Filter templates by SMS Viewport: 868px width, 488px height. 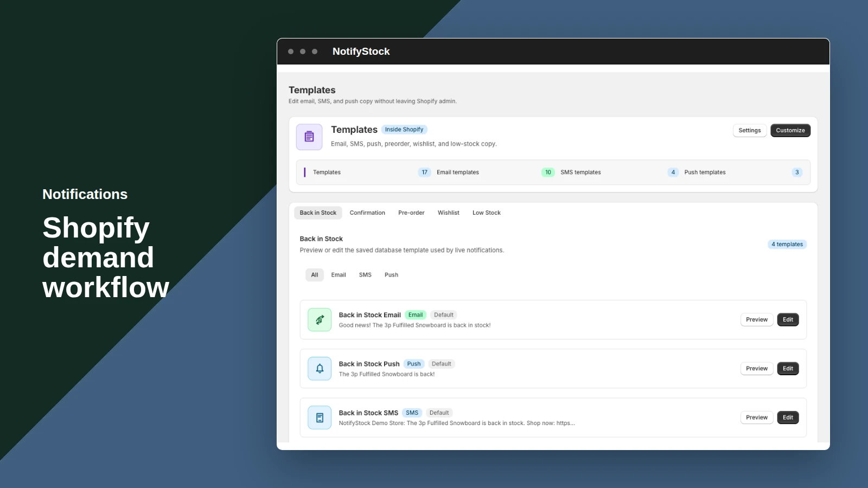coord(365,275)
